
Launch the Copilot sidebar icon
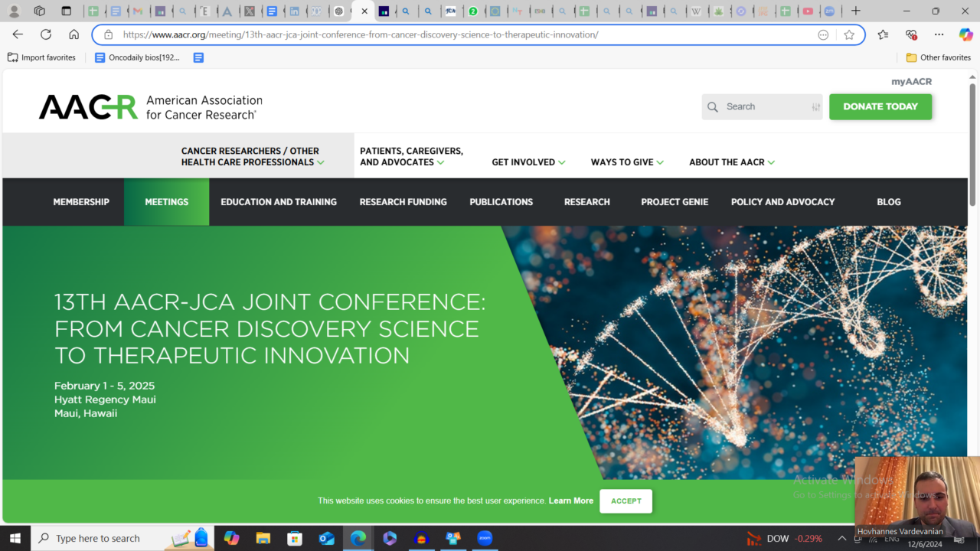point(966,34)
